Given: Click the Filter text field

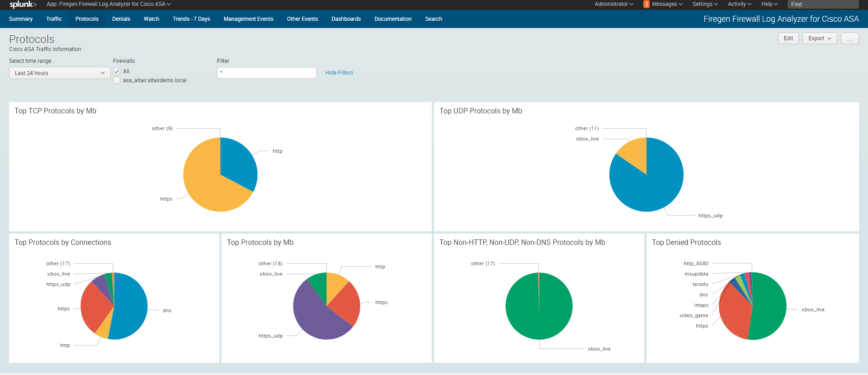Looking at the screenshot, I should 266,73.
